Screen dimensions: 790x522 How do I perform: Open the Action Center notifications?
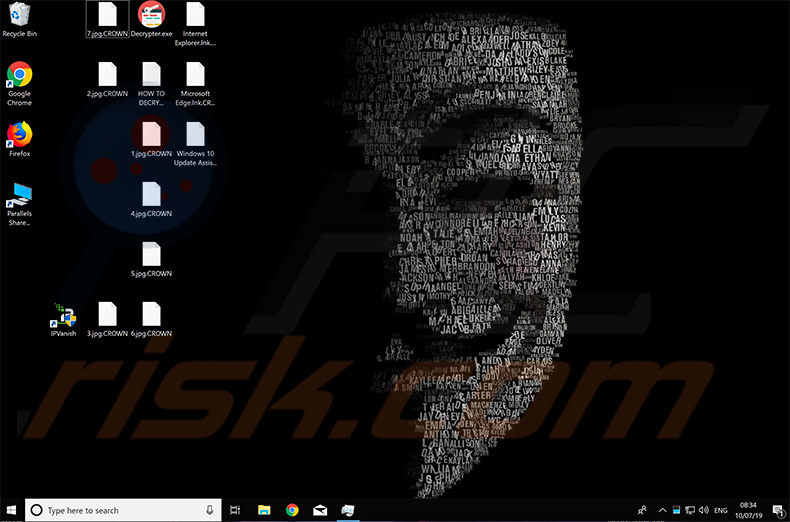778,510
